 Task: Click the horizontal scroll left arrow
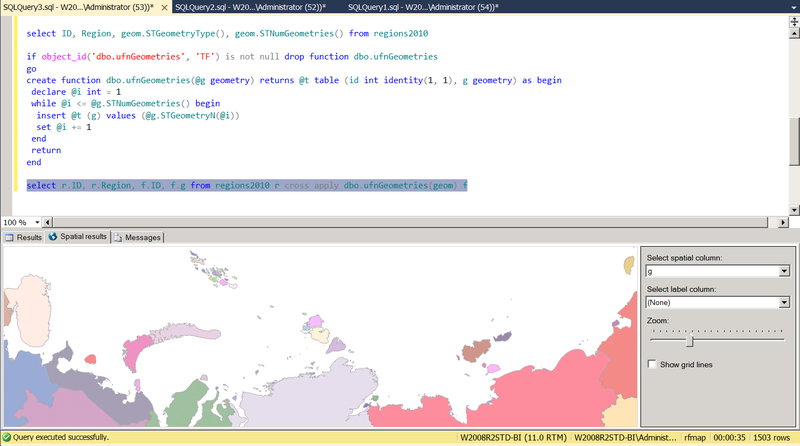[47, 222]
